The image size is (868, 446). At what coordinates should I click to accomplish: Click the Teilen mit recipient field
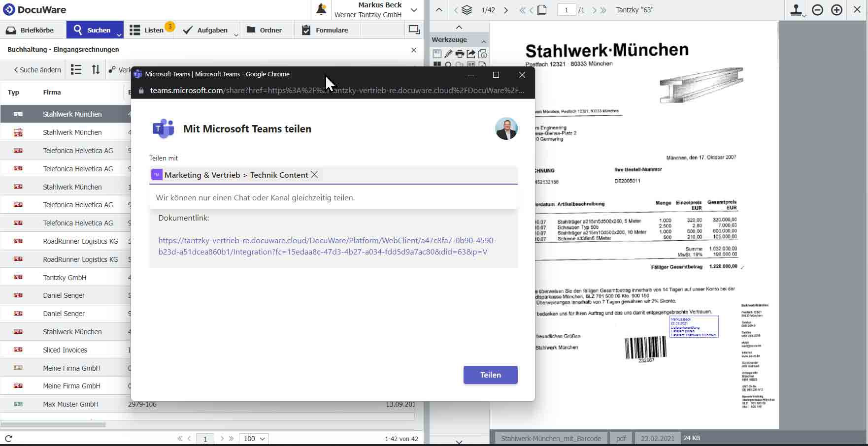(334, 175)
